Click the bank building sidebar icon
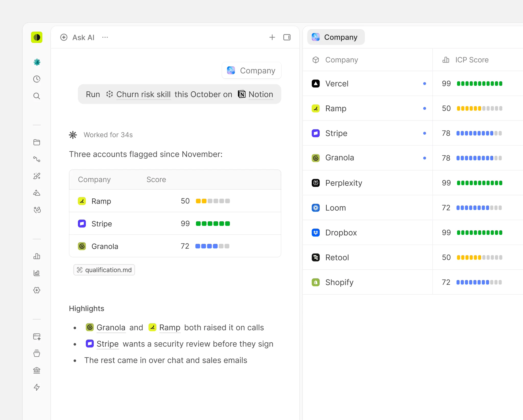 [x=37, y=370]
